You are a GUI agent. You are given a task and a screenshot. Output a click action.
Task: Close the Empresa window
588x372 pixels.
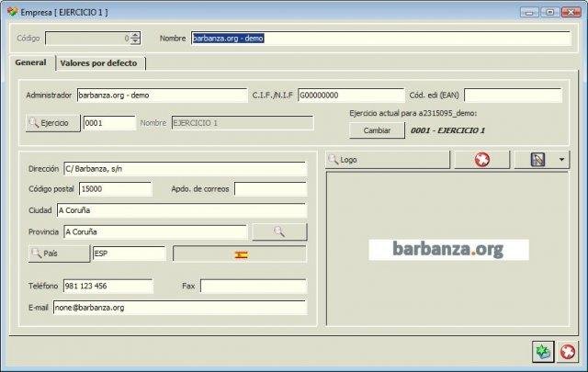coord(571,12)
